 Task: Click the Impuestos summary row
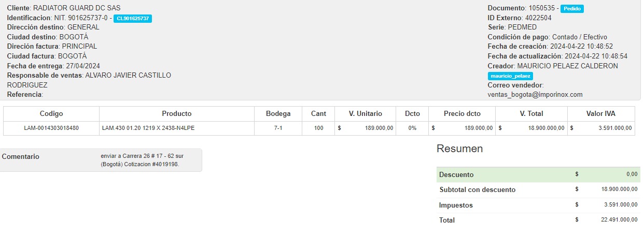click(538, 205)
